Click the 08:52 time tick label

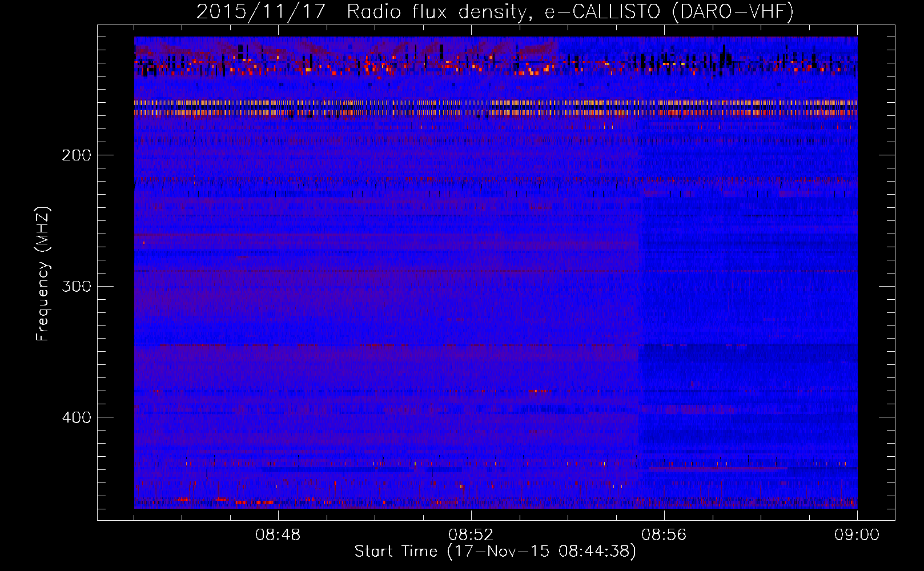coord(471,535)
